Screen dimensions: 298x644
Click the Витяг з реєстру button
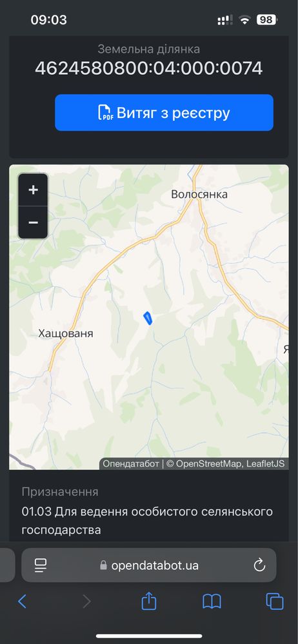[x=164, y=113]
